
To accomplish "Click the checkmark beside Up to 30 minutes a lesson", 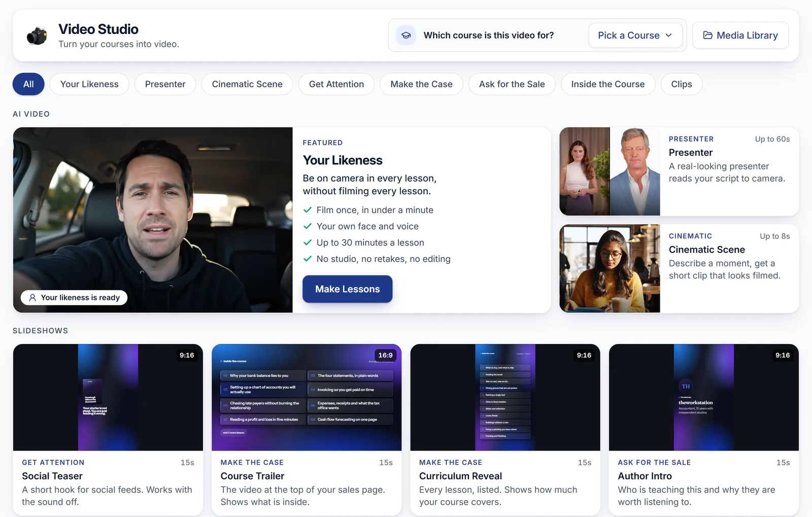I will 308,242.
